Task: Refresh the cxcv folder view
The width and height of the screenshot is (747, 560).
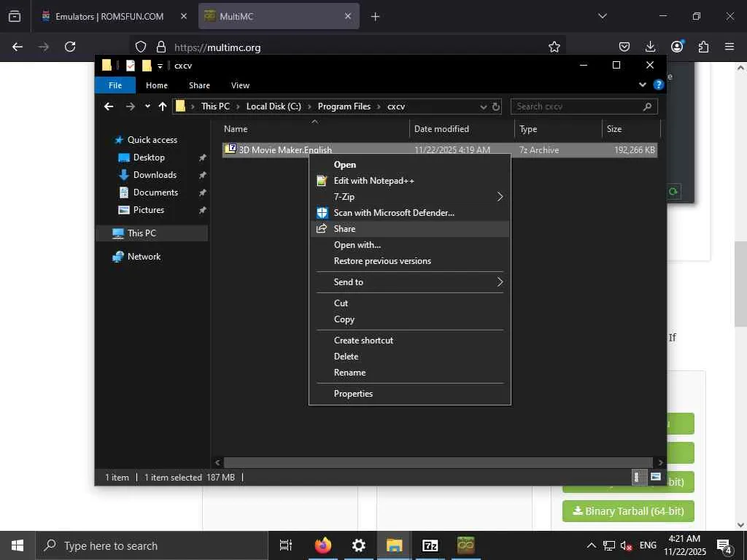Action: (x=496, y=106)
